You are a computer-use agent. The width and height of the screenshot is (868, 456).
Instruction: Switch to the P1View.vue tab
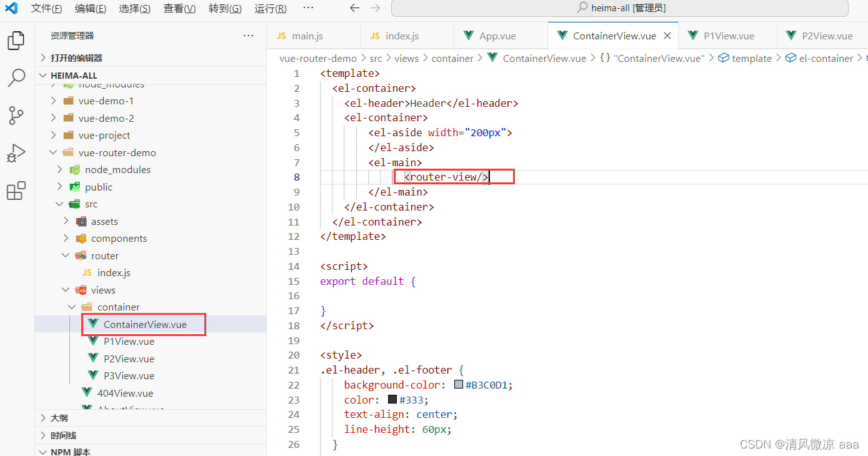(728, 36)
